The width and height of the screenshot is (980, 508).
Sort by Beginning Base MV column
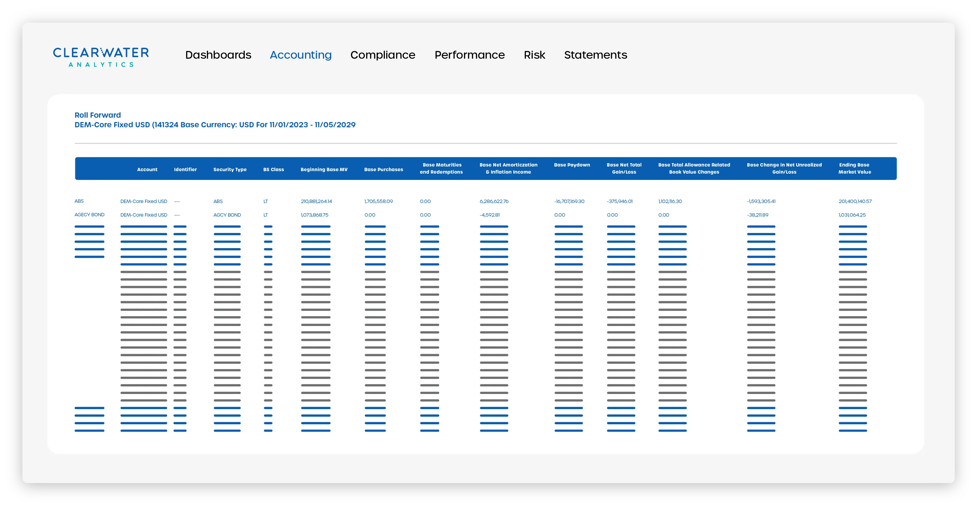(324, 169)
